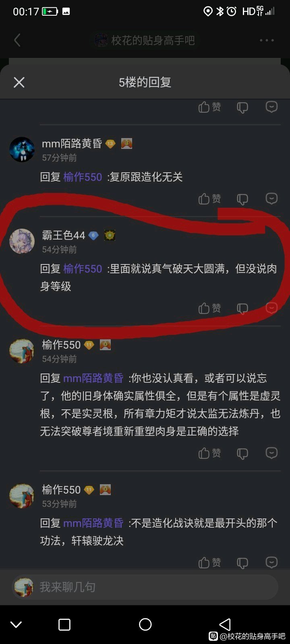Like 霸王色44's comment
Image resolution: width=290 pixels, height=644 pixels.
click(209, 308)
